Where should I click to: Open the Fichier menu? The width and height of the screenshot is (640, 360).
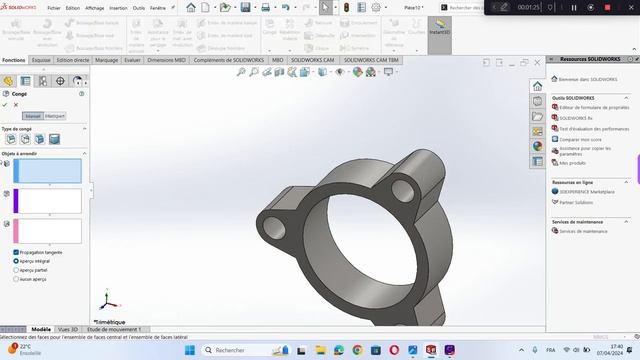(53, 8)
